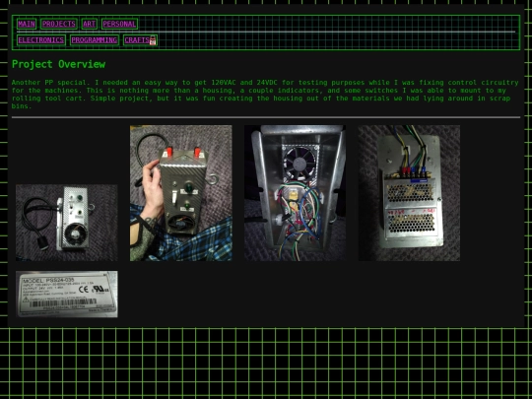Open the ELECTRONICS subcategory

[x=41, y=40]
